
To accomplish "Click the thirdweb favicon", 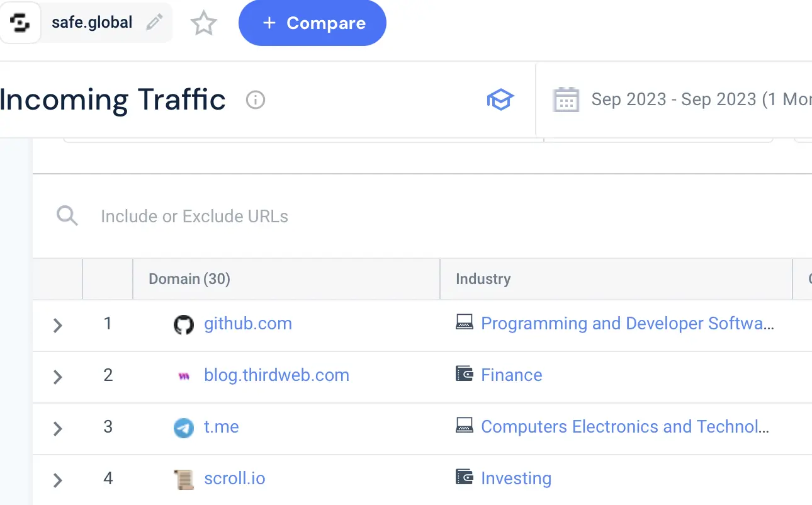I will [x=184, y=377].
